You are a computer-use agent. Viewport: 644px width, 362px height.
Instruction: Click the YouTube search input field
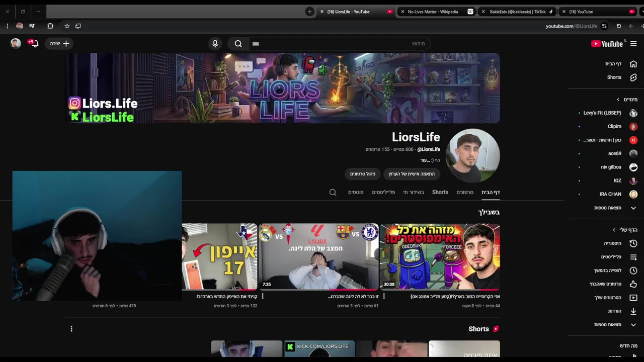tap(340, 44)
